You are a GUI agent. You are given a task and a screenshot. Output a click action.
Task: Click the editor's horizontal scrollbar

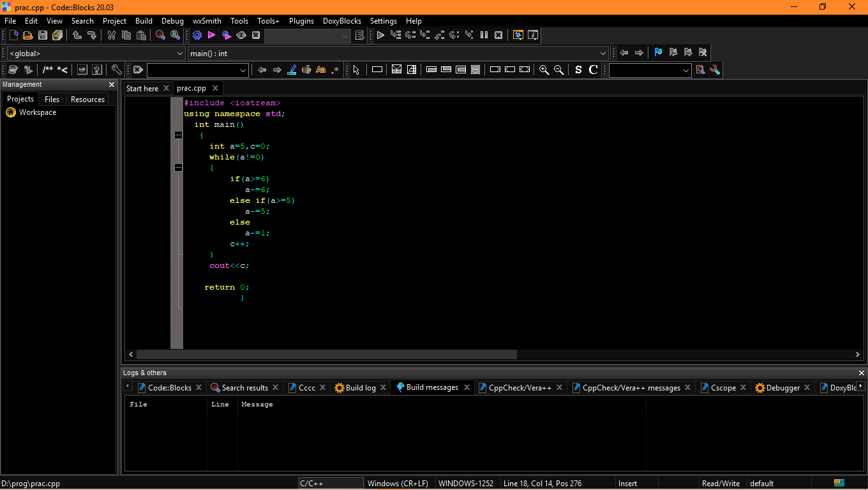tap(326, 354)
